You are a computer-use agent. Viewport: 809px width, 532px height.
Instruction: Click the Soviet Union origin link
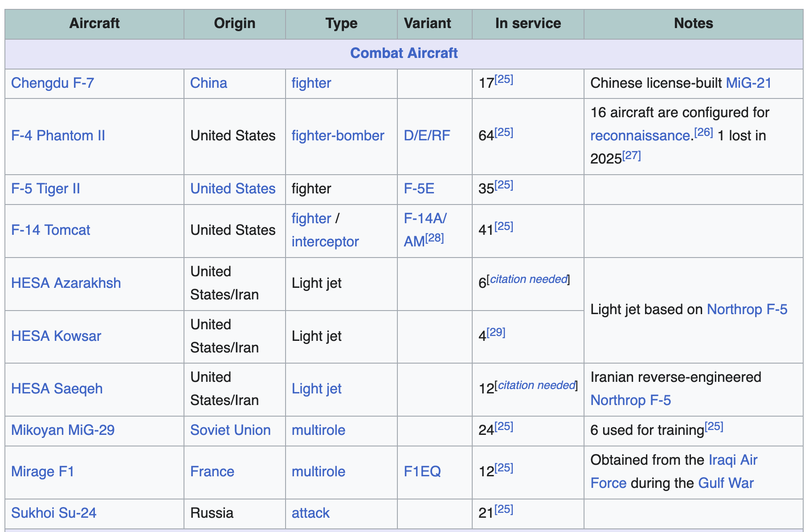[x=230, y=430]
